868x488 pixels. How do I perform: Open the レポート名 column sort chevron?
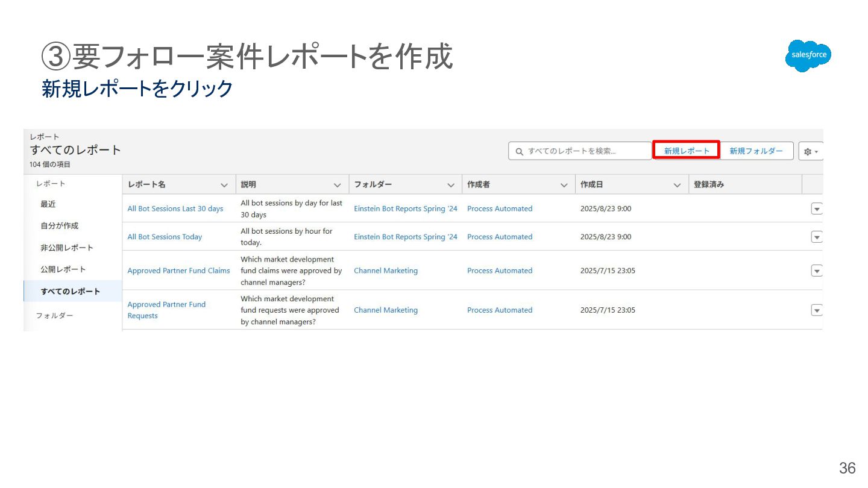(224, 186)
